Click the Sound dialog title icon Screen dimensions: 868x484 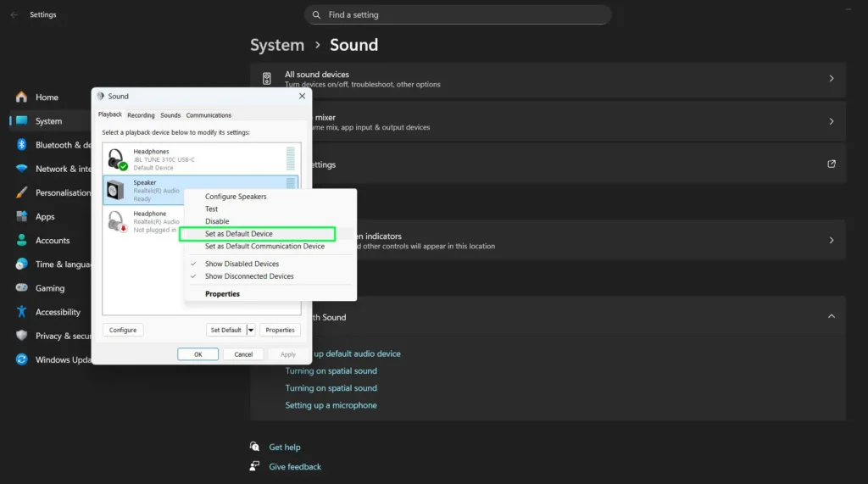click(100, 96)
